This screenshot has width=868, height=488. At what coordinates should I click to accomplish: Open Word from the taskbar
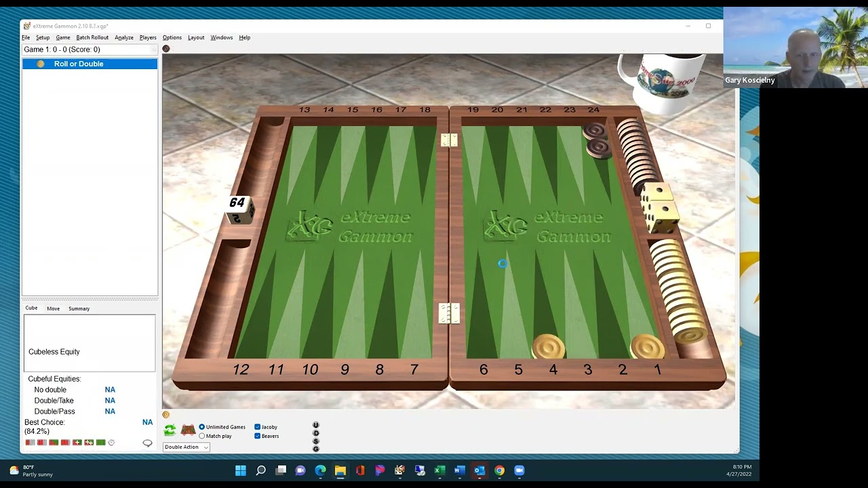click(x=459, y=470)
